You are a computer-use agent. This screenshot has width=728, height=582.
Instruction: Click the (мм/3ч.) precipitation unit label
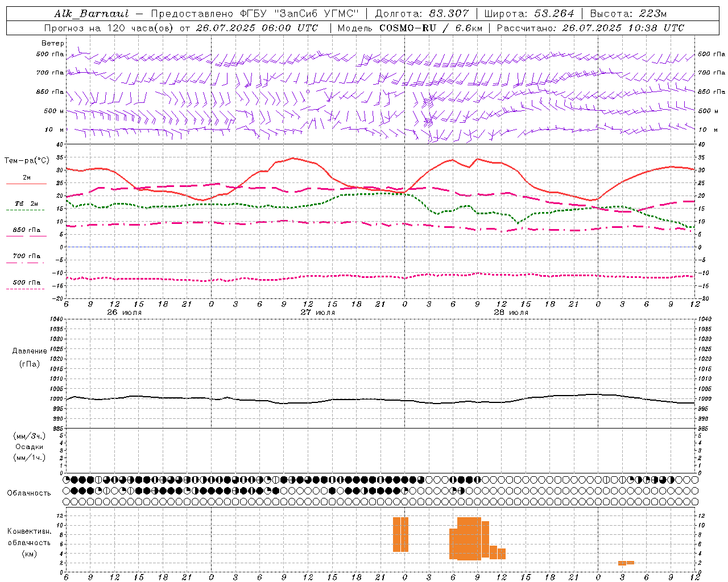(30, 436)
